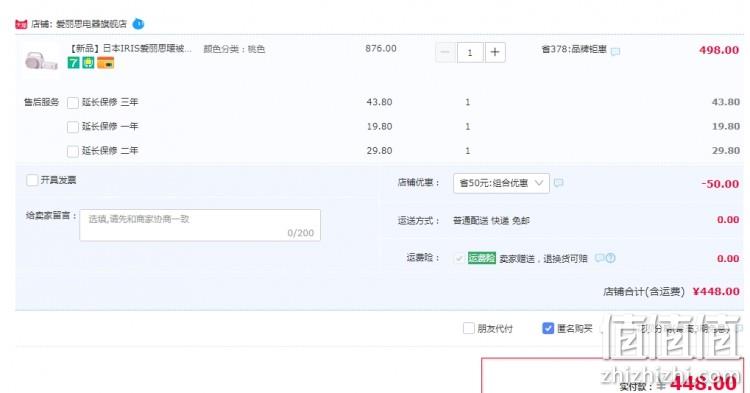Viewport: 750px width, 393px height.
Task: Decrease quantity with the minus button
Action: 445,52
